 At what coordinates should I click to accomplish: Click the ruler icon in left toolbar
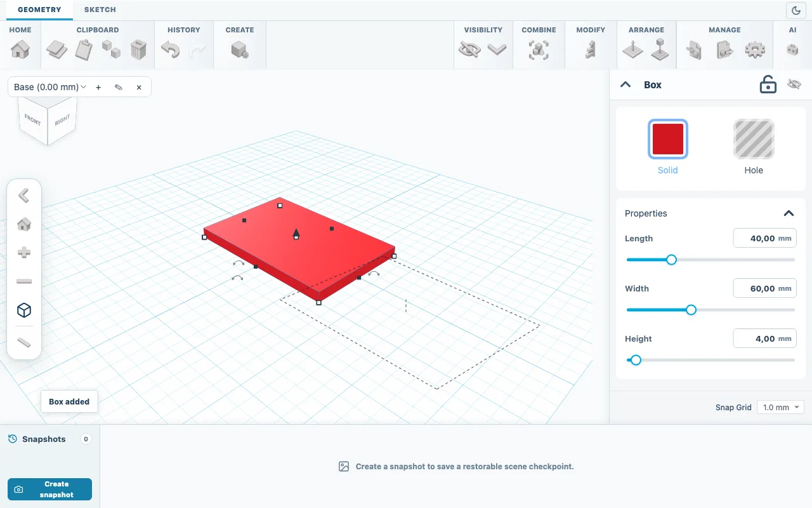[x=24, y=343]
